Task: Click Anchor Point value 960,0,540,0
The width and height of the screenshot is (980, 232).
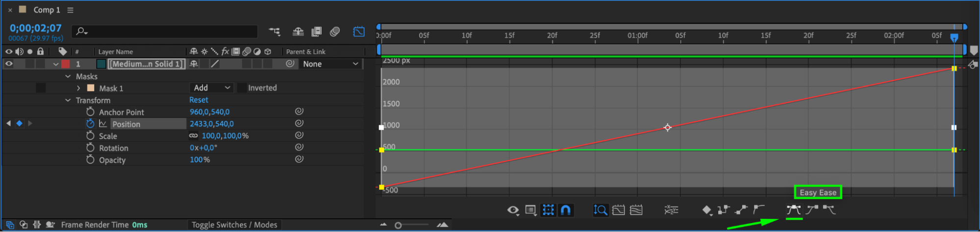Action: point(210,112)
